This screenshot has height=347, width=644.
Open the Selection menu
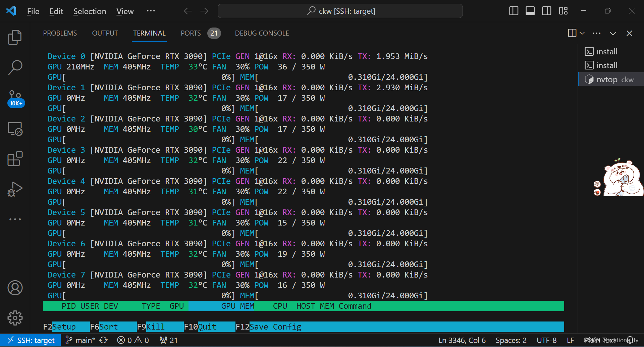(x=90, y=11)
